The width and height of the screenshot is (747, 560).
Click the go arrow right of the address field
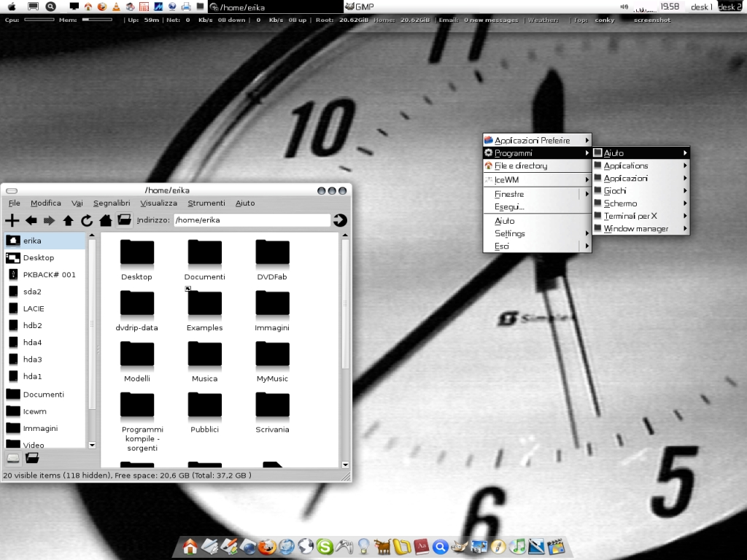tap(340, 220)
